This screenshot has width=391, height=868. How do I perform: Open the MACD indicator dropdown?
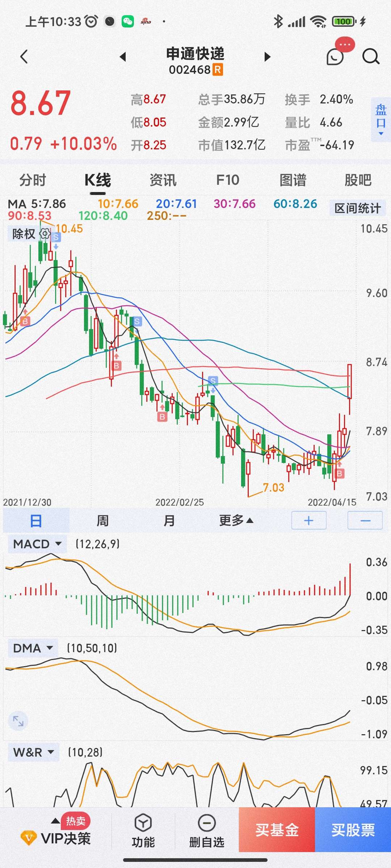[x=37, y=544]
